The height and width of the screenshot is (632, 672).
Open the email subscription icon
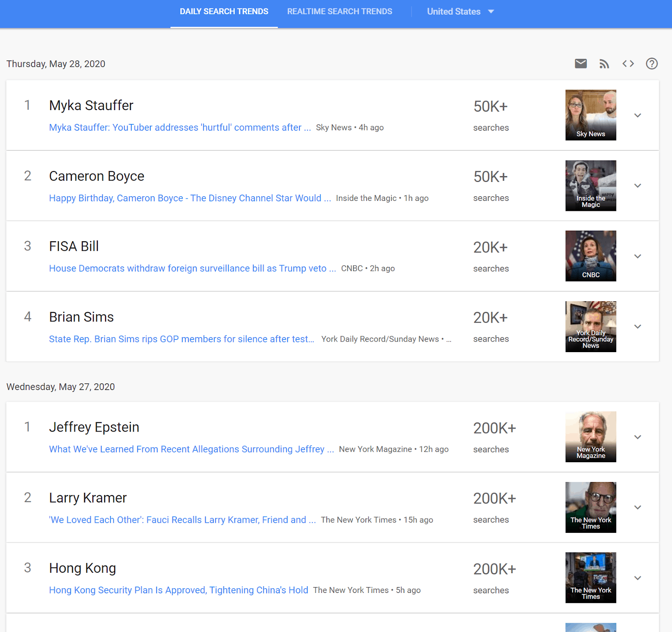(x=581, y=63)
